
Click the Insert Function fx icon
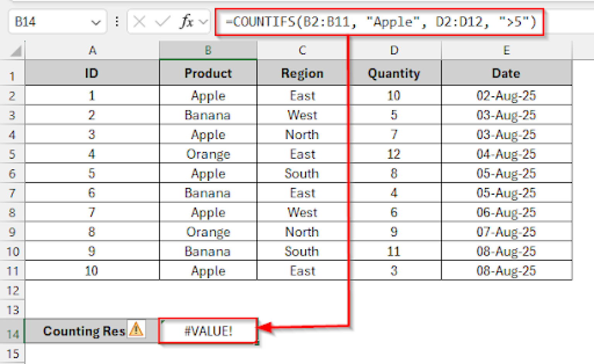[x=187, y=22]
